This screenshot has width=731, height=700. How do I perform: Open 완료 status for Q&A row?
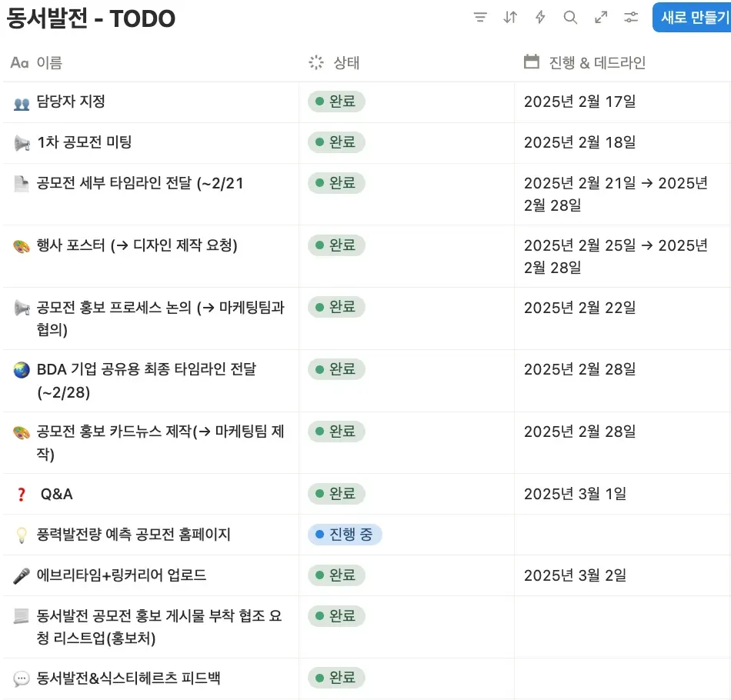pyautogui.click(x=336, y=494)
